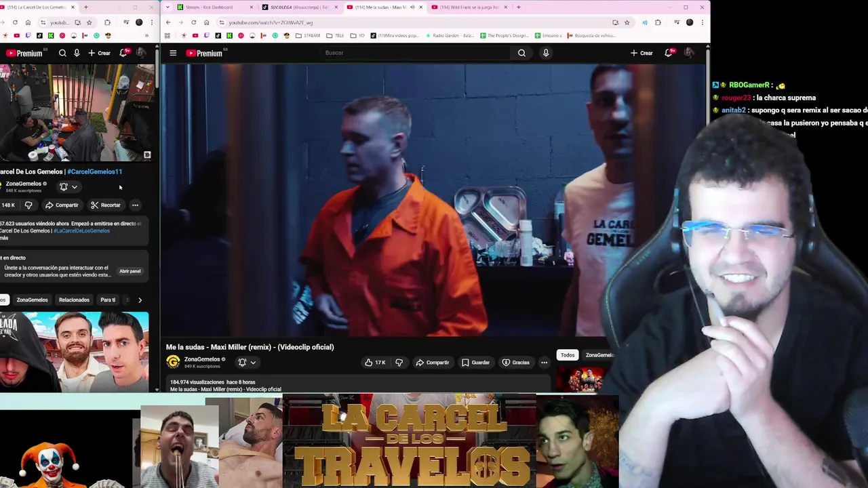Click the microphone icon in left YouTube window

[x=77, y=53]
